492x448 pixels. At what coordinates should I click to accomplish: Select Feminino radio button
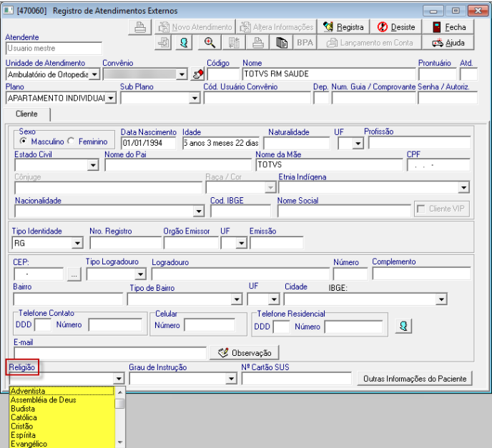coord(71,141)
